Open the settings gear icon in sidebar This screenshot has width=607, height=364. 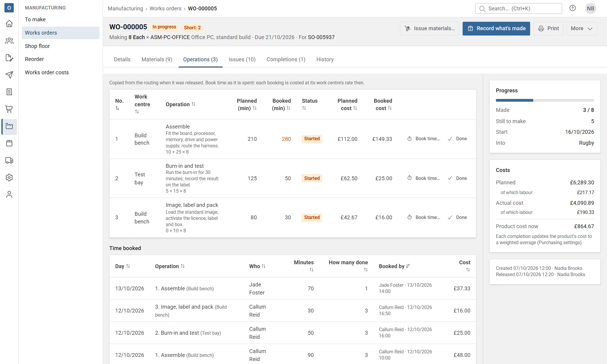[9, 178]
